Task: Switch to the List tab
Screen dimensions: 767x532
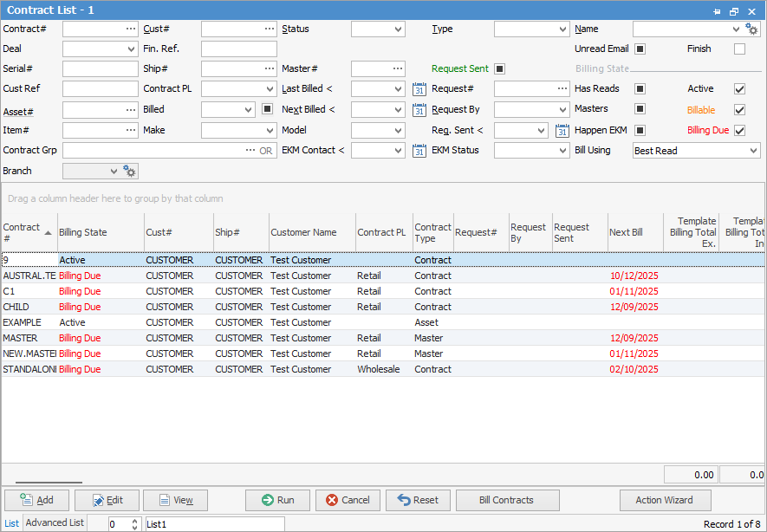Action: pos(12,523)
